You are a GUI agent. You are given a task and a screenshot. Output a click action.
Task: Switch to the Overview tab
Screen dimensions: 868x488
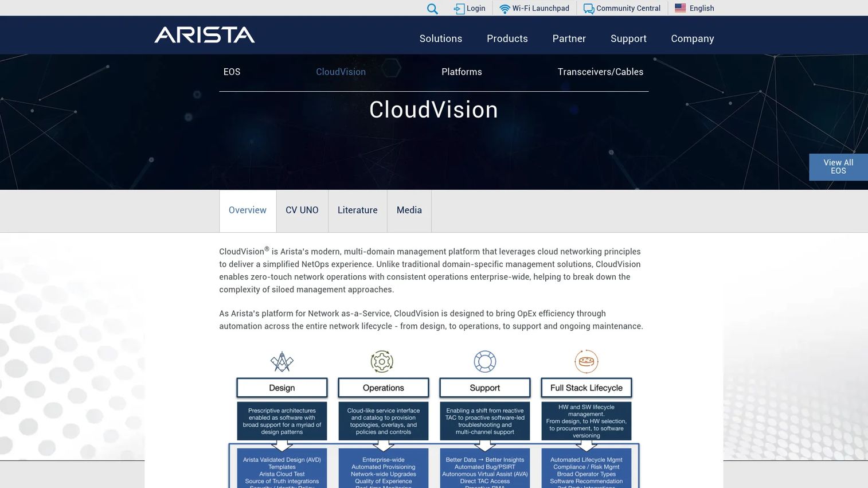[x=248, y=210]
